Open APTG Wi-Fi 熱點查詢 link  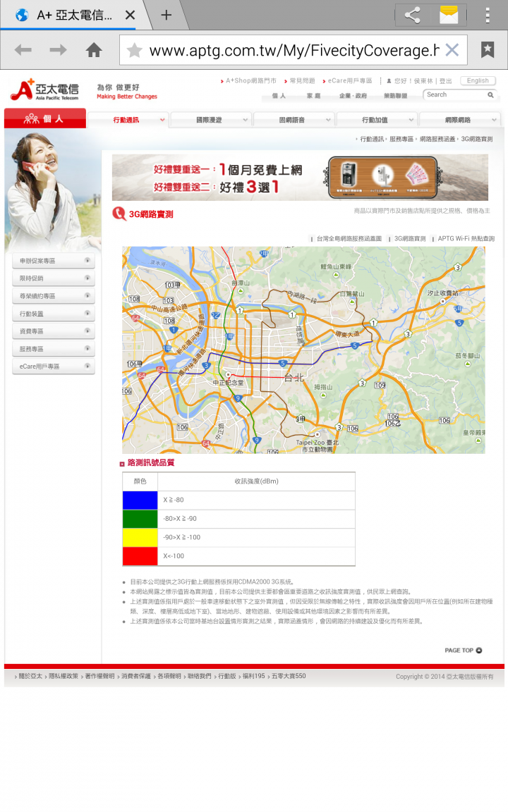tap(466, 239)
